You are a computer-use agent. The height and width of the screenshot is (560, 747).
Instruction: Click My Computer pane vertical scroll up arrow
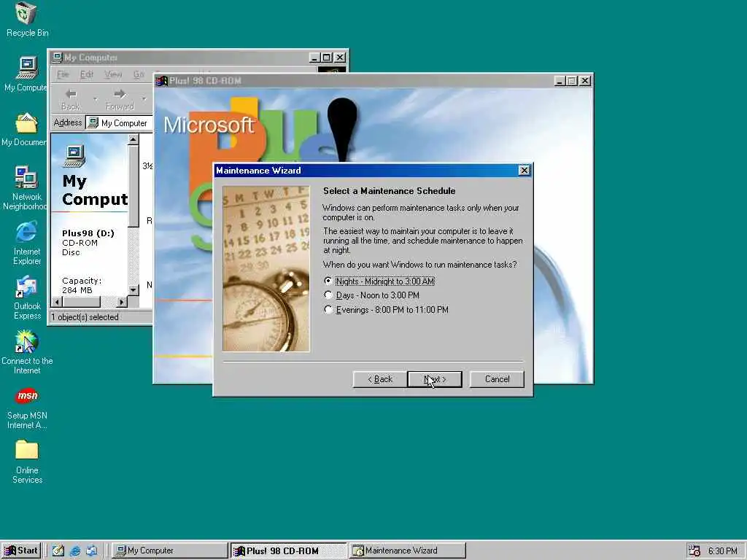point(133,139)
